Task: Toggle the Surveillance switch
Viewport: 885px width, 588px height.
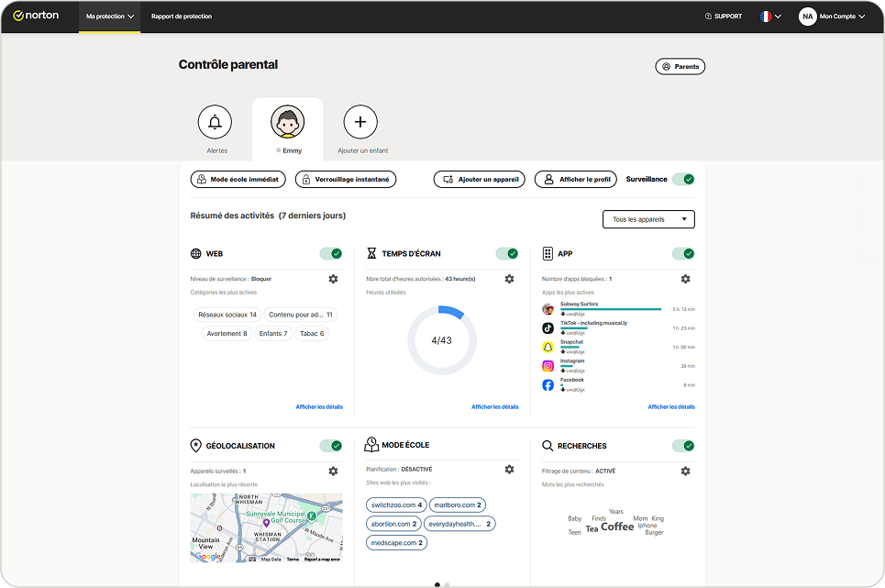Action: point(683,179)
